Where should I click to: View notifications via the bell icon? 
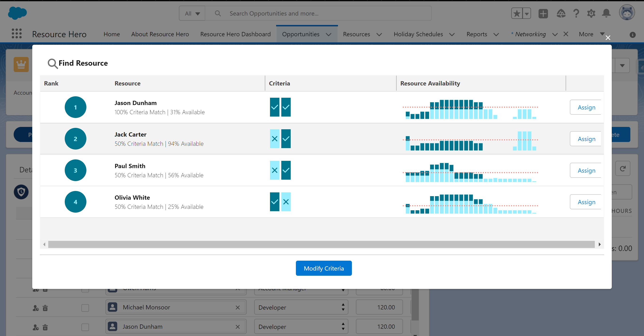606,13
